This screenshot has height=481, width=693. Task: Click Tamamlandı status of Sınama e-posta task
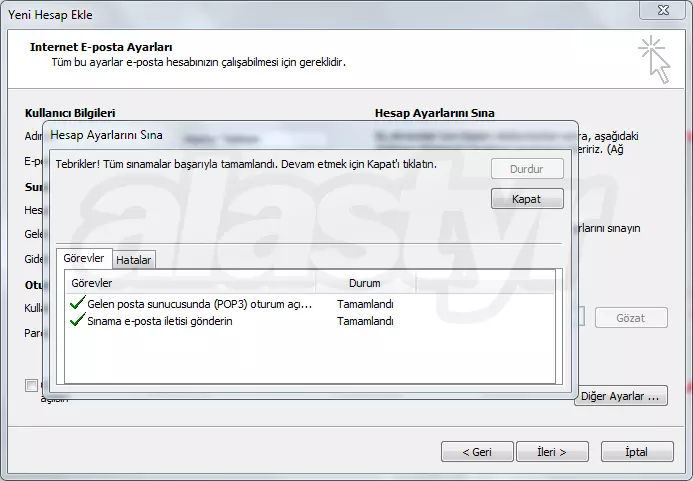[x=365, y=321]
